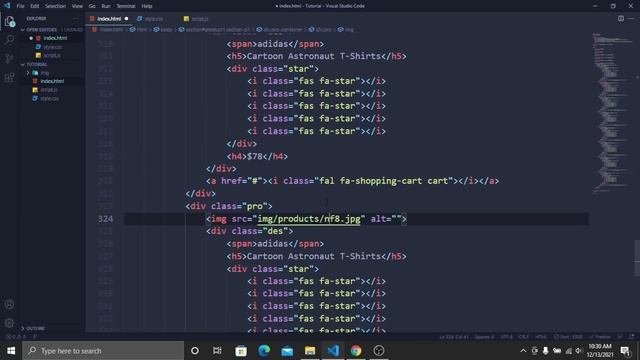Screen dimensions: 640x360
Task: Open the Explorer view in activity bar
Action: 9,21
